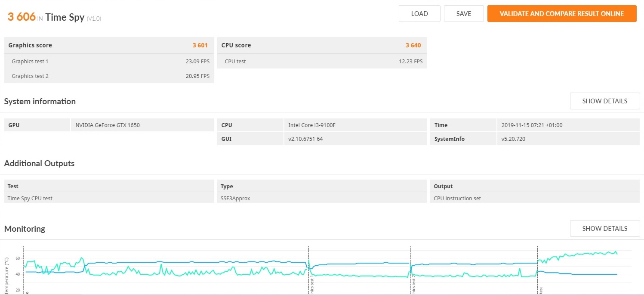644x295 pixels.
Task: Click the 12.23 FPS result
Action: 411,62
